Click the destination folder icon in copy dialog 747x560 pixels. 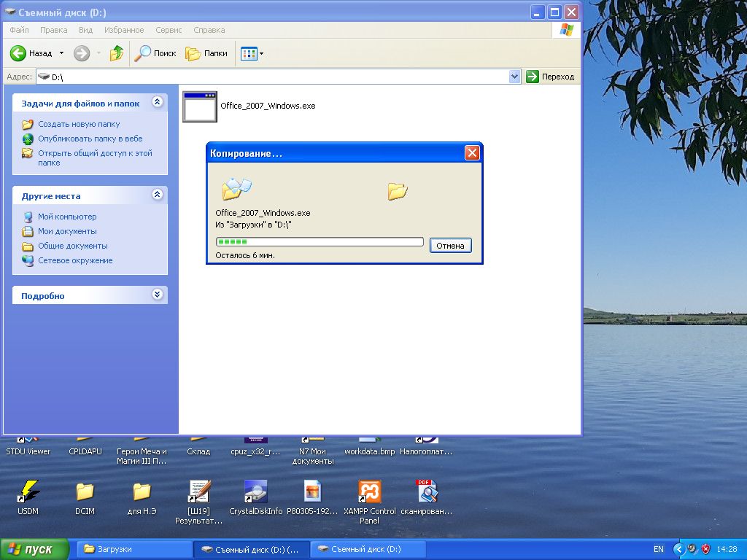398,192
